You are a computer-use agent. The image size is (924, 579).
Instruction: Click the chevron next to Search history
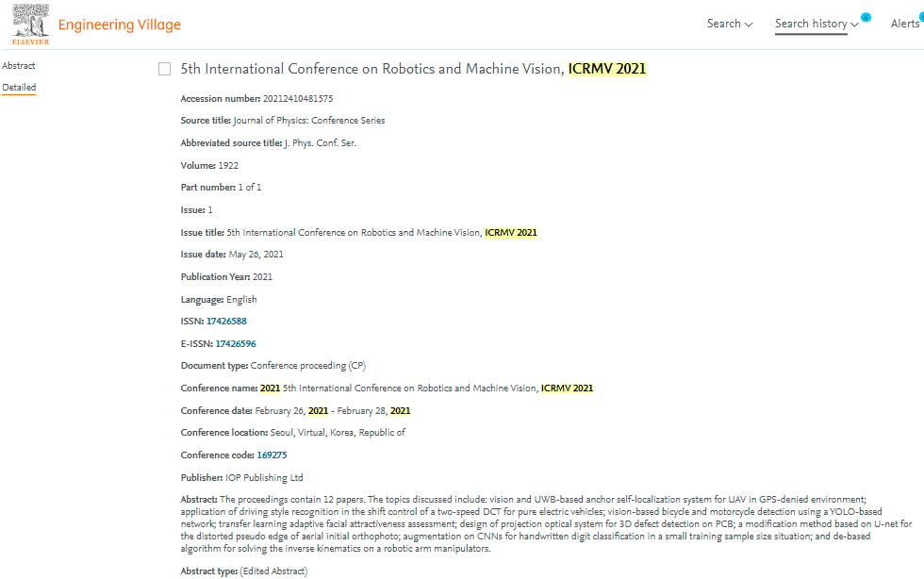pos(854,25)
